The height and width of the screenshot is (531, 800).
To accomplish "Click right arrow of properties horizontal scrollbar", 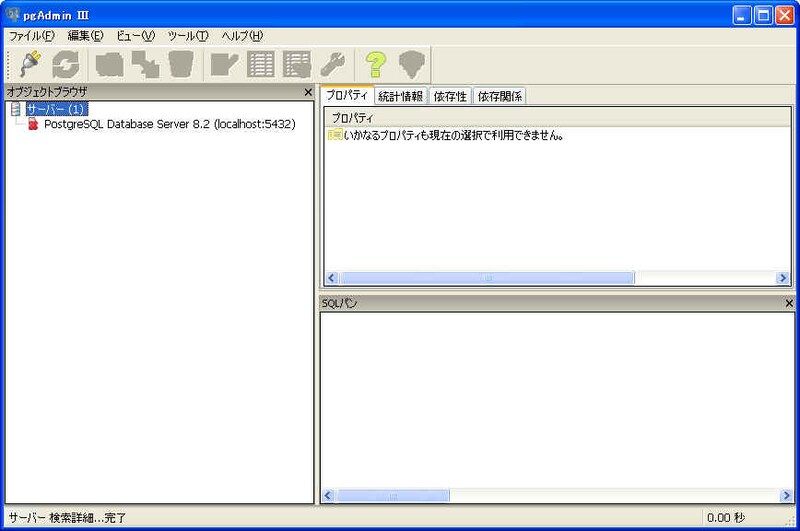I will tap(783, 277).
